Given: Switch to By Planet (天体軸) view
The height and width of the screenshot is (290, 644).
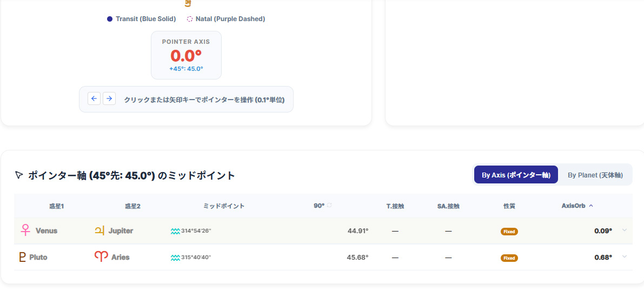Looking at the screenshot, I should (595, 175).
